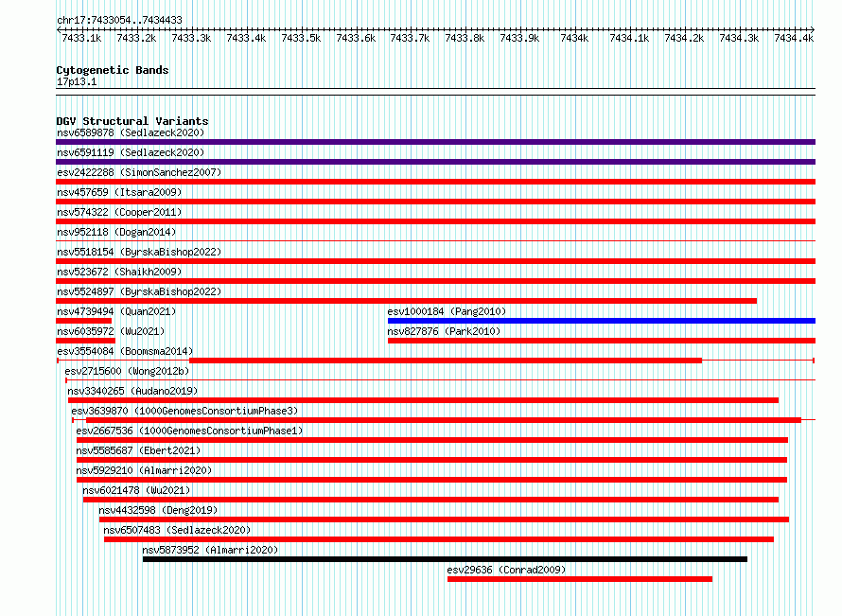842x616 pixels.
Task: Select the 17p13.1 band label
Action: click(x=77, y=81)
